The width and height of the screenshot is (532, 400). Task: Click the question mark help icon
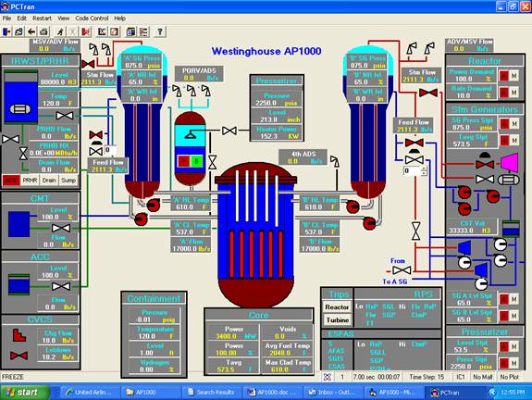(x=160, y=31)
